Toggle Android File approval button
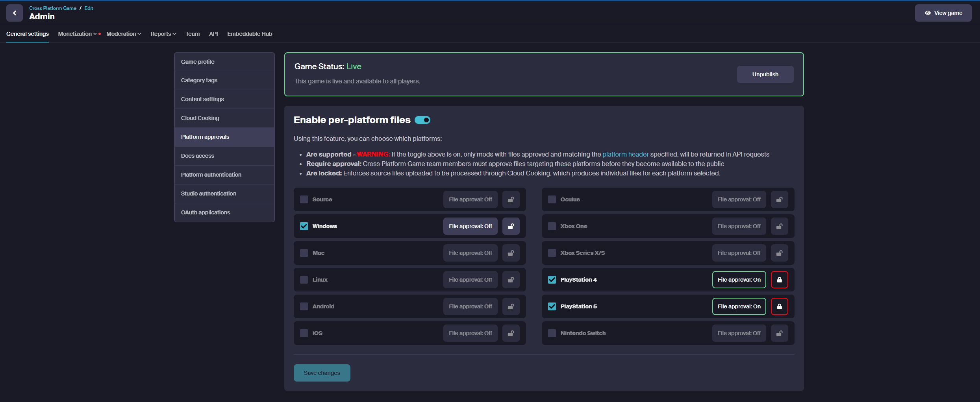The image size is (980, 402). [470, 306]
